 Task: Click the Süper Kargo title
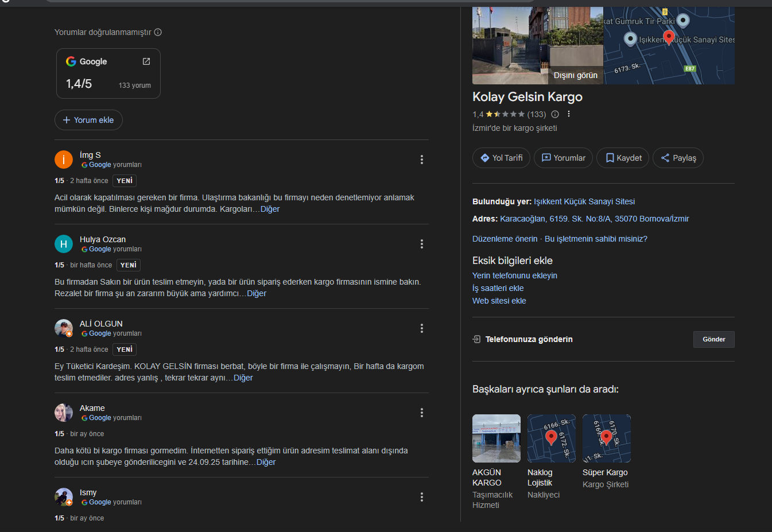(x=605, y=472)
